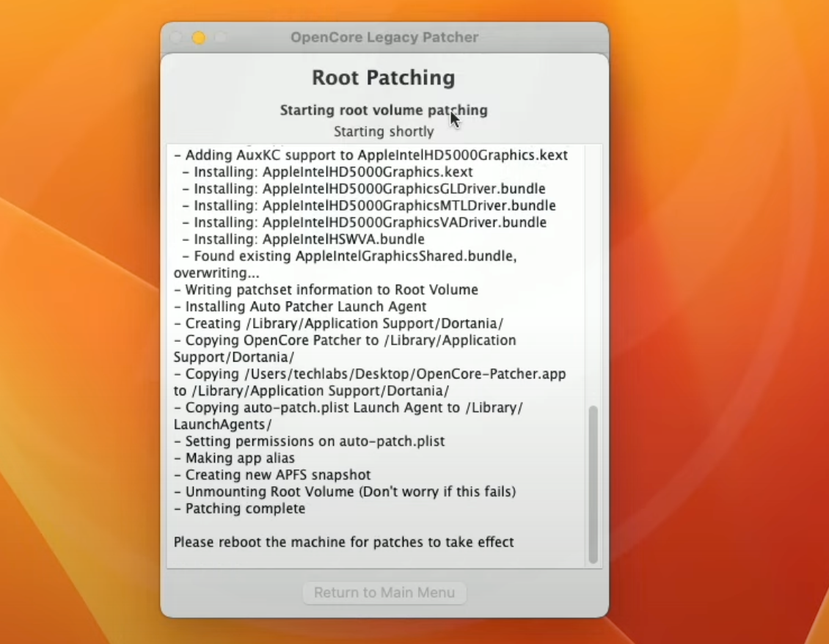This screenshot has width=829, height=644.
Task: Click 'Writing patchset information to Root Volume'
Action: pos(326,290)
